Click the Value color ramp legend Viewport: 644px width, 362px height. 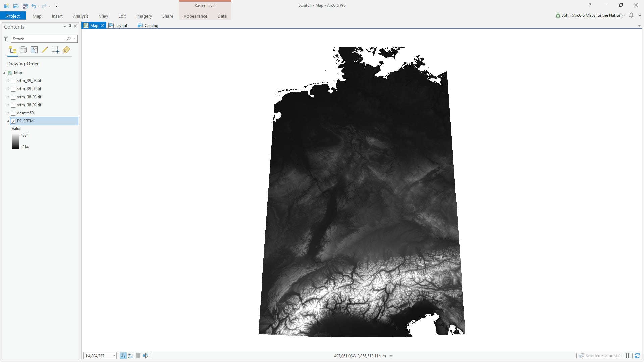15,141
